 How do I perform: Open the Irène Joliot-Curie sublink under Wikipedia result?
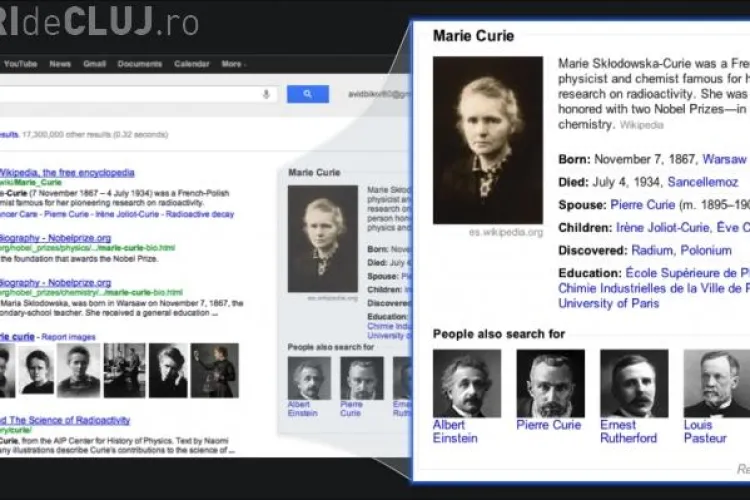tap(127, 214)
